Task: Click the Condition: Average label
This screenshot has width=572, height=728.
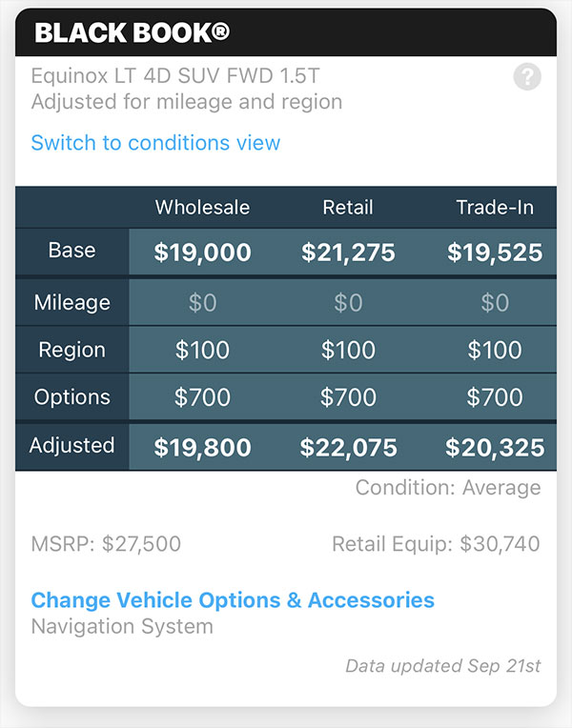Action: click(448, 488)
